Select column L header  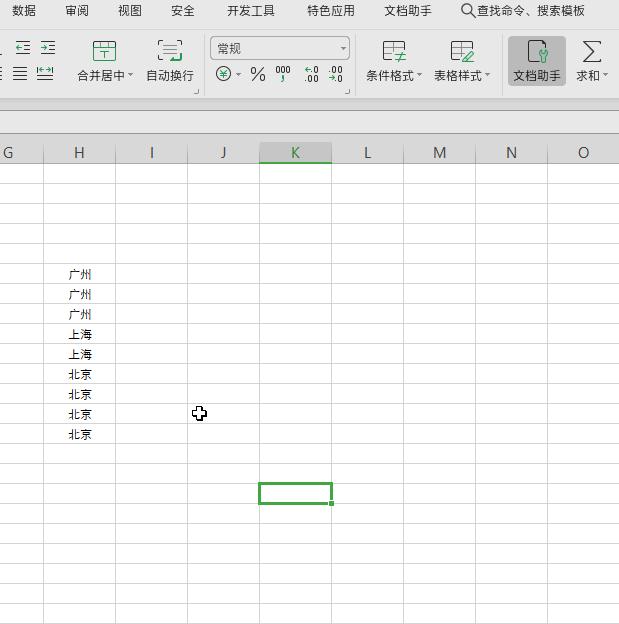(367, 152)
